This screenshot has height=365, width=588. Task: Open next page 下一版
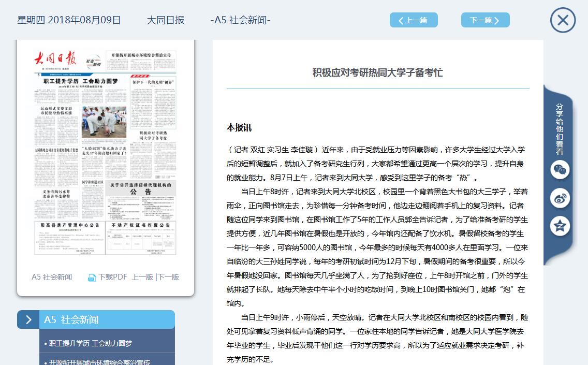(168, 277)
